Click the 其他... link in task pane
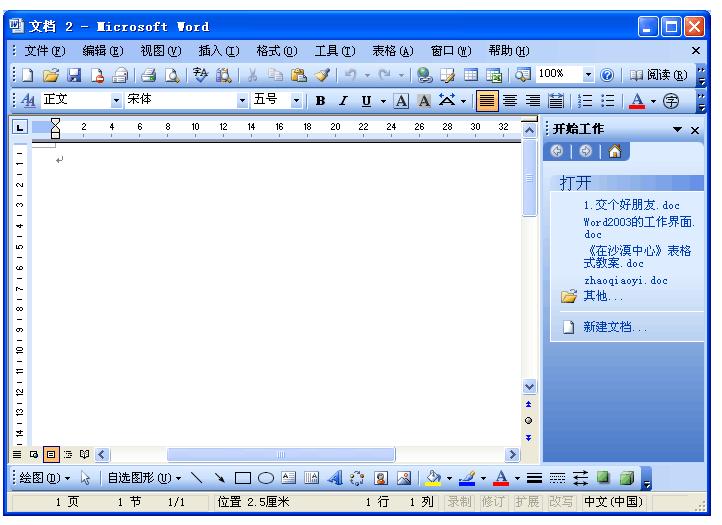The width and height of the screenshot is (722, 525). 603,296
